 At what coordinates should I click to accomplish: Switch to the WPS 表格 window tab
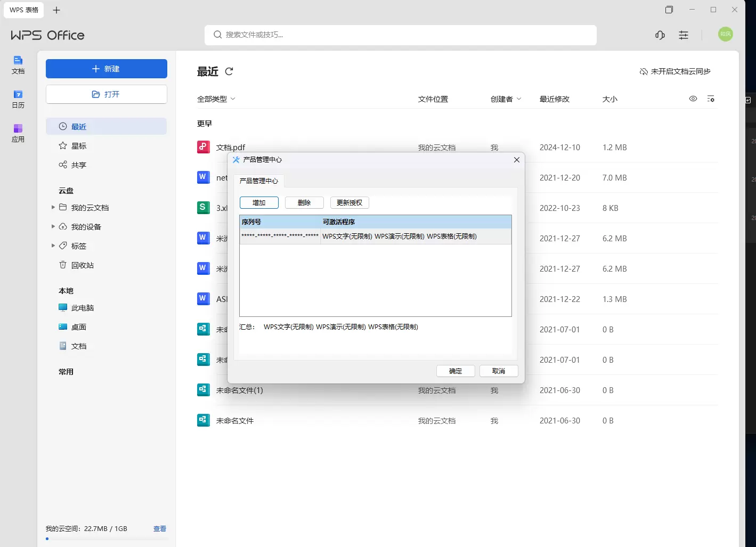point(24,10)
